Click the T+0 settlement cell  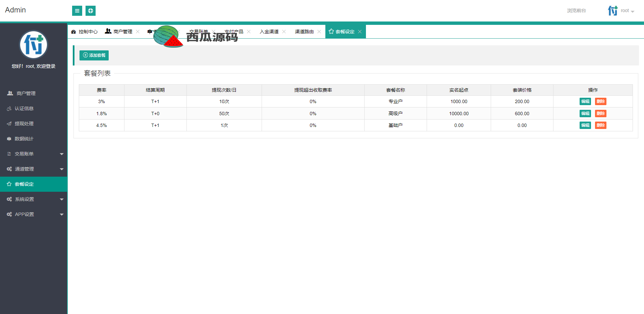click(x=155, y=114)
